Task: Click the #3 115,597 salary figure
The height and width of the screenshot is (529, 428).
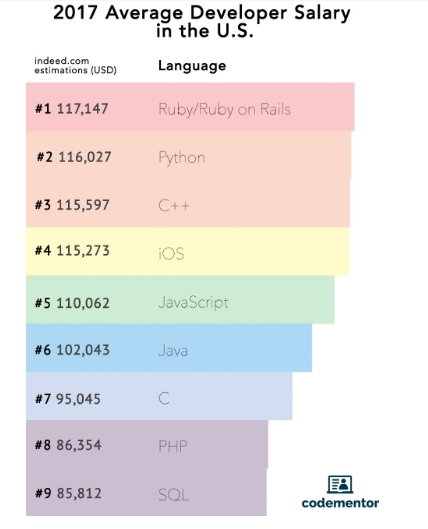Action: coord(72,205)
